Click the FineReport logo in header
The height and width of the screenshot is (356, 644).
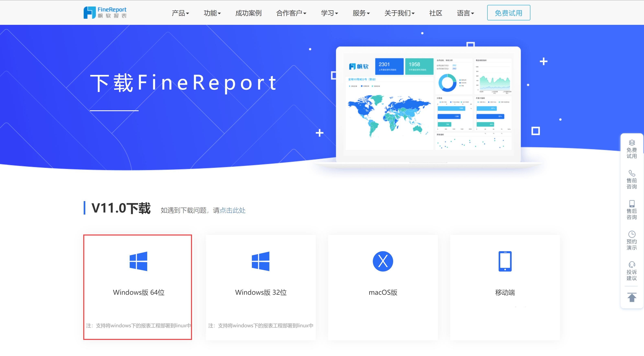pyautogui.click(x=105, y=12)
